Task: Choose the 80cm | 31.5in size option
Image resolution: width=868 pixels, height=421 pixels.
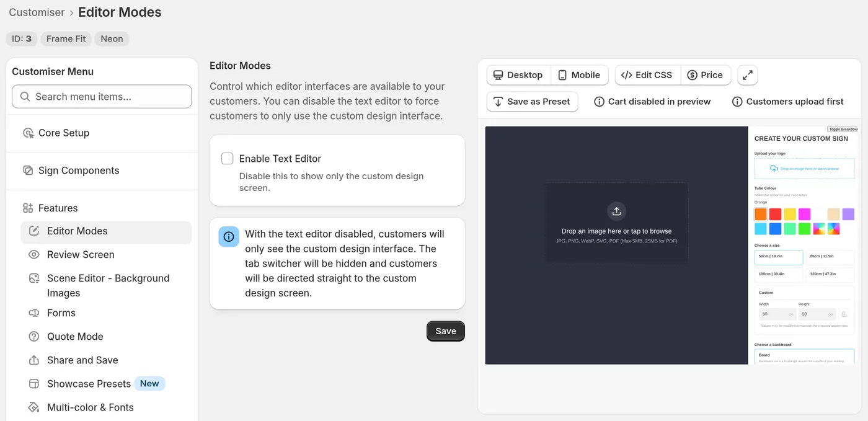Action: click(830, 257)
